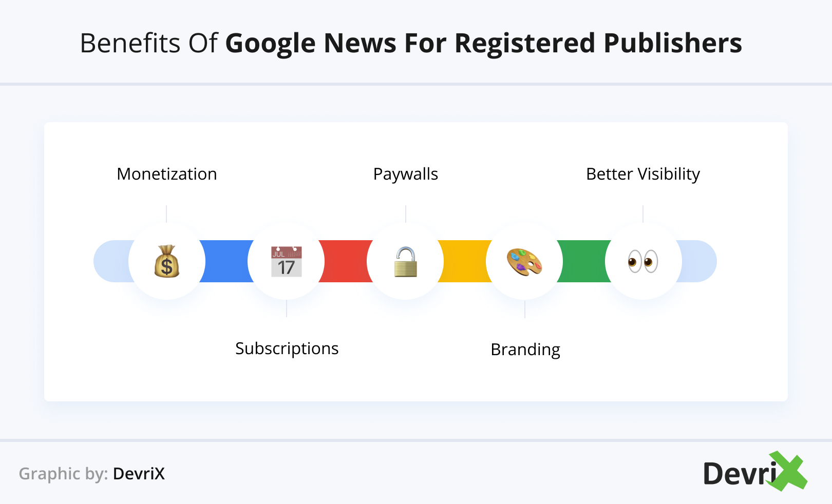832x504 pixels.
Task: Click the eyes emoji icon
Action: pos(643,262)
